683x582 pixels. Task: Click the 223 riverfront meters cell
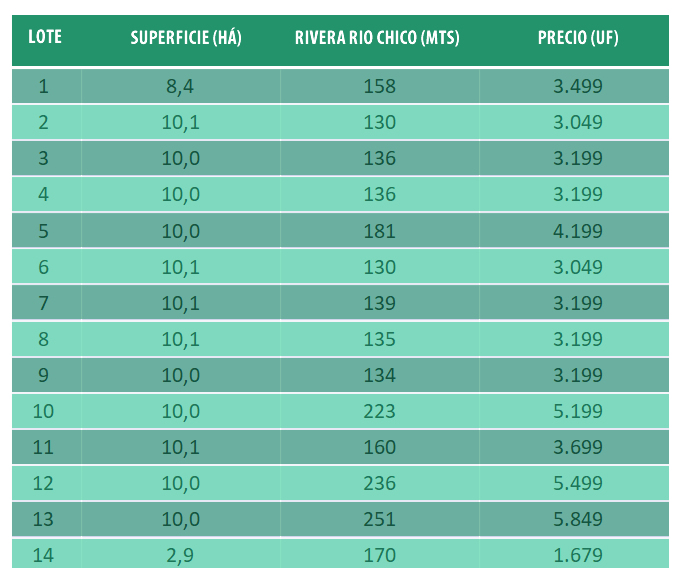click(x=380, y=411)
